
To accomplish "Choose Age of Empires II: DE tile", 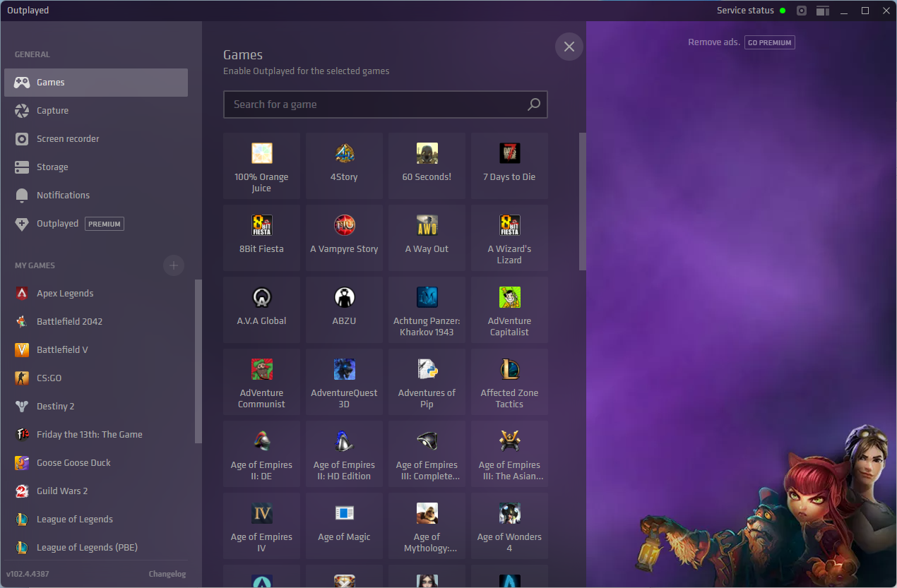I will coord(261,454).
